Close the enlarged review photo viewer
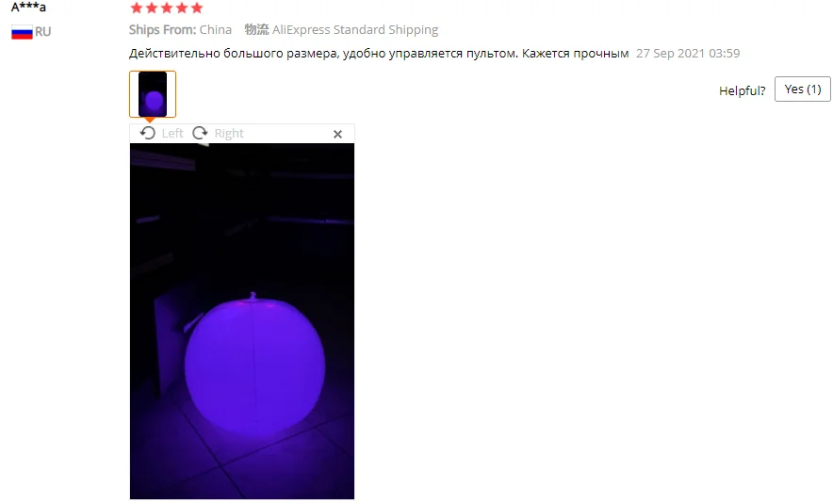 coord(337,134)
